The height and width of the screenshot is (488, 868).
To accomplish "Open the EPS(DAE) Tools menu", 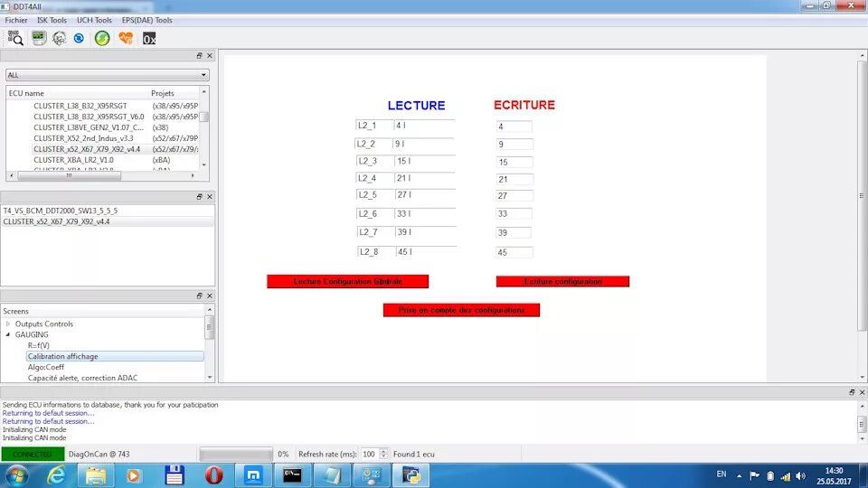I will (146, 20).
